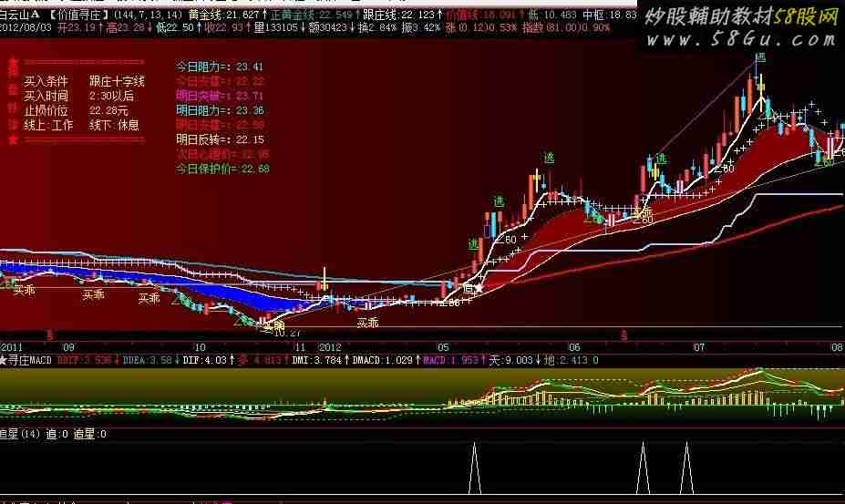Click the first spike in the 追星 panel
This screenshot has width=845, height=504.
point(475,468)
